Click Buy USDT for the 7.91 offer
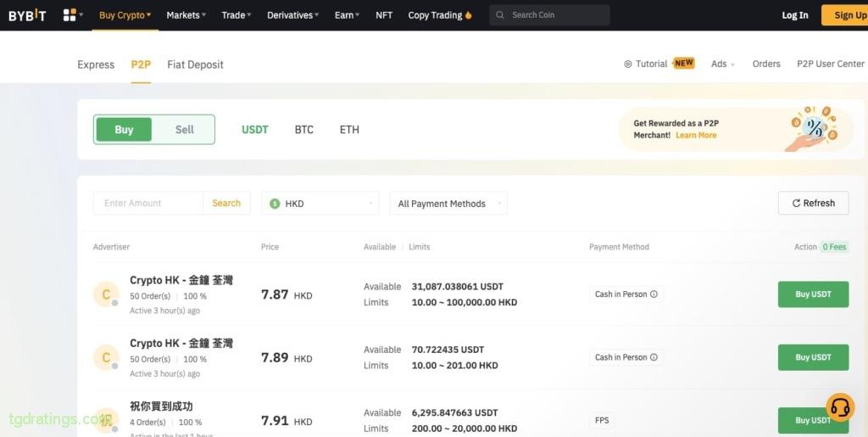The width and height of the screenshot is (868, 437). 813,420
